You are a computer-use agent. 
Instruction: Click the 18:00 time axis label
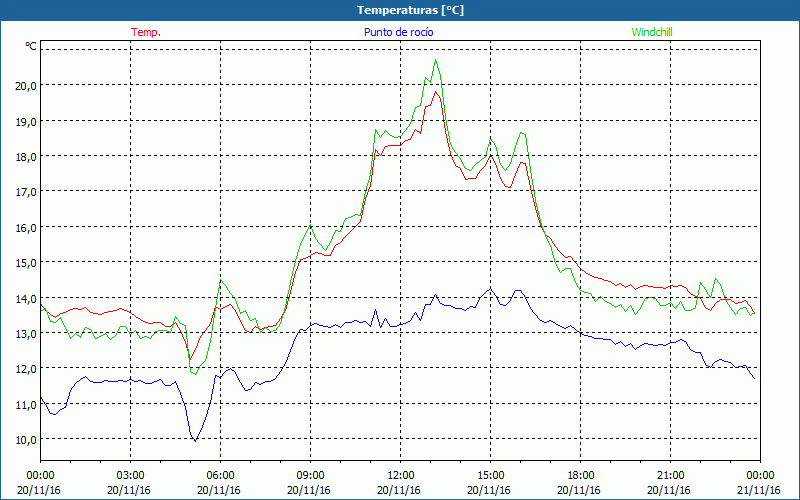(580, 476)
